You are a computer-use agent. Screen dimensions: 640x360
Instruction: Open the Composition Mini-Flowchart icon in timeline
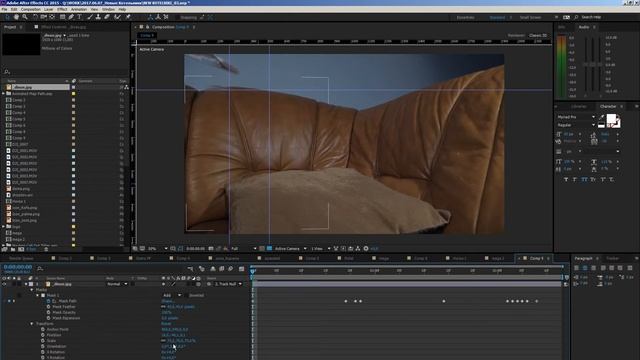point(190,269)
